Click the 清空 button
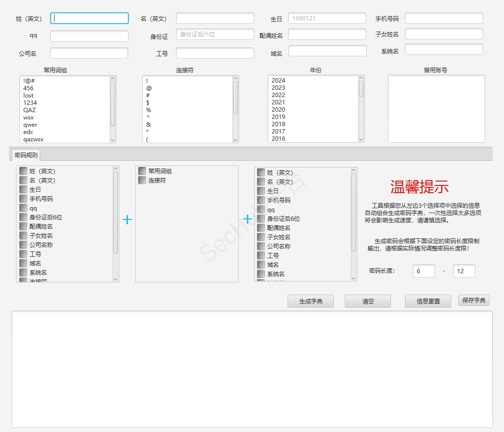Screen dimensions: 504x432 [368, 301]
